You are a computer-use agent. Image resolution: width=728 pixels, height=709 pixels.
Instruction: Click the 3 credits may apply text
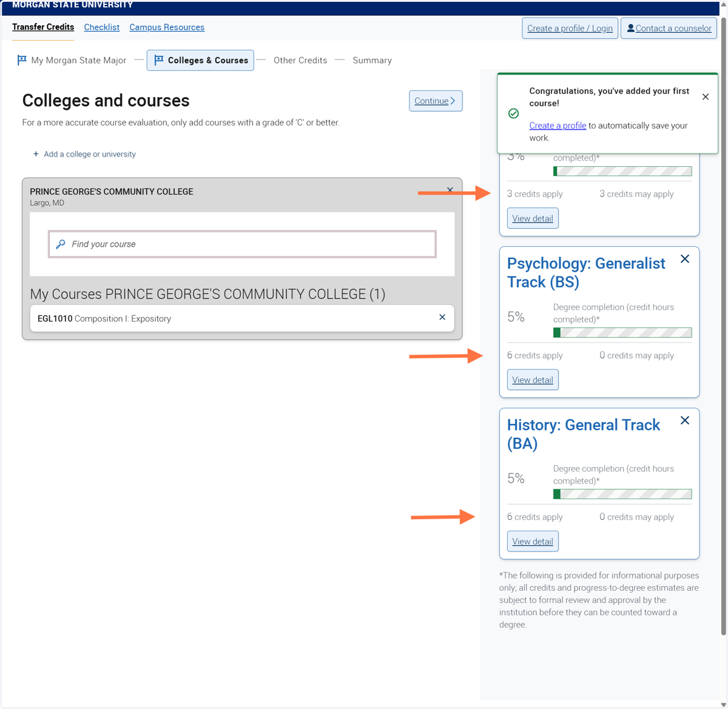636,194
